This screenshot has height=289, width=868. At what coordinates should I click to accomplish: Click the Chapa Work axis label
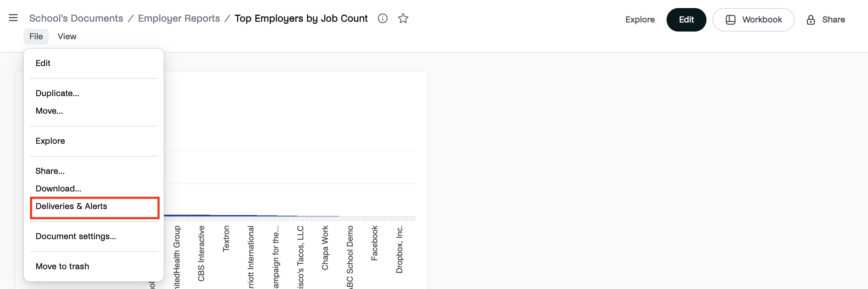[x=325, y=248]
